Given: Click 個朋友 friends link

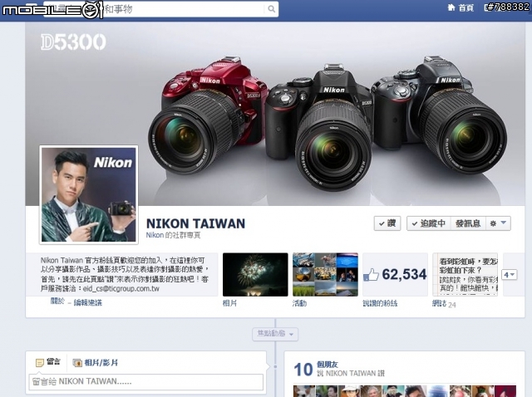Looking at the screenshot, I should coord(327,365).
